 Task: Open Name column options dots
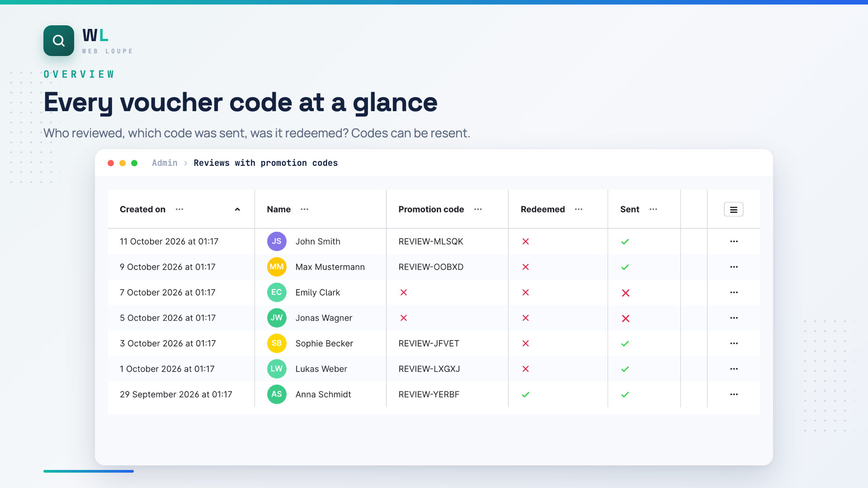point(305,209)
